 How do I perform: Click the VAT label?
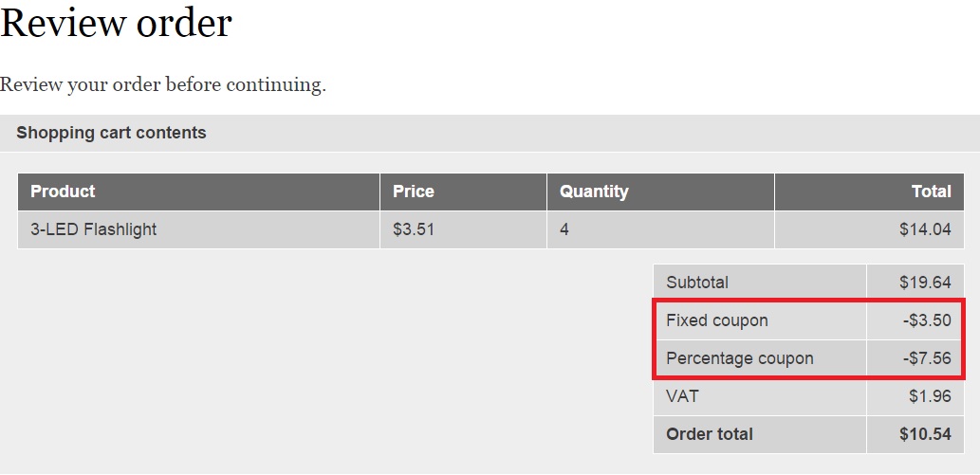[x=682, y=396]
